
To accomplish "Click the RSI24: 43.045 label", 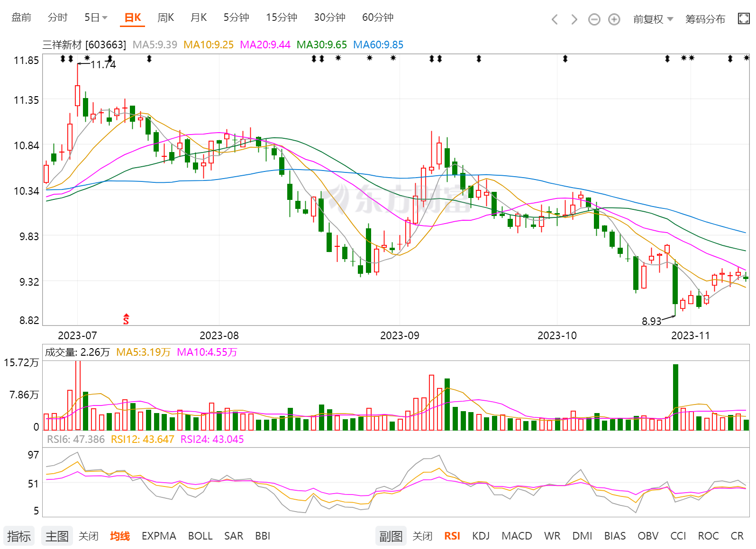I will pos(212,440).
